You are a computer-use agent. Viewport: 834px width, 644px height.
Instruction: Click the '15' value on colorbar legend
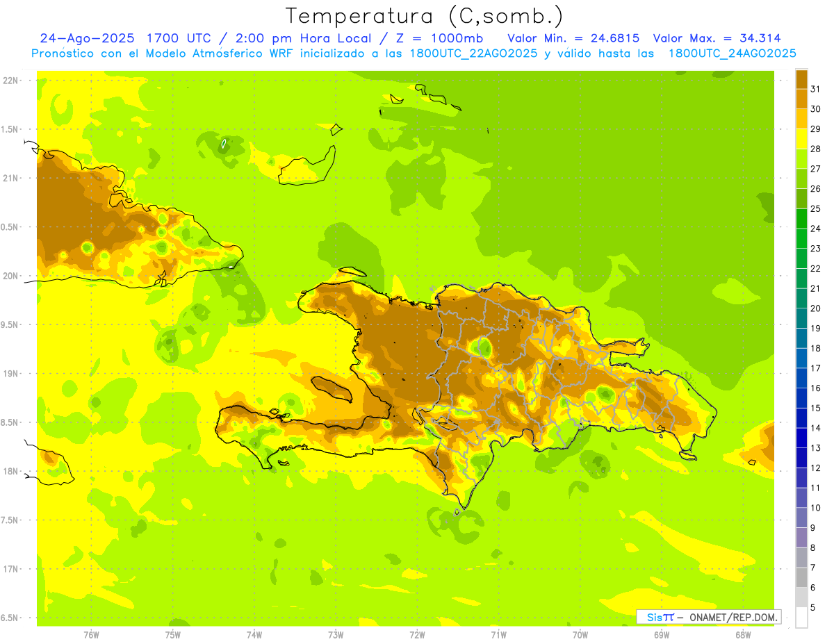click(815, 408)
